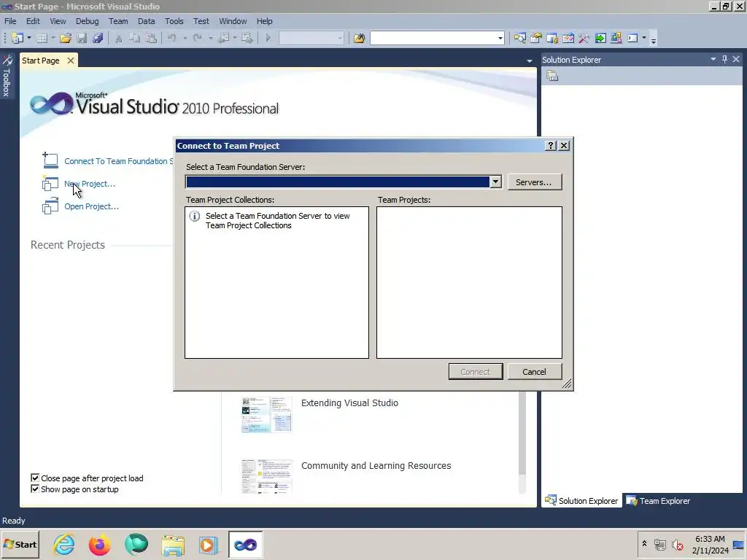
Task: Pin the Solution Explorer panel
Action: coord(724,59)
